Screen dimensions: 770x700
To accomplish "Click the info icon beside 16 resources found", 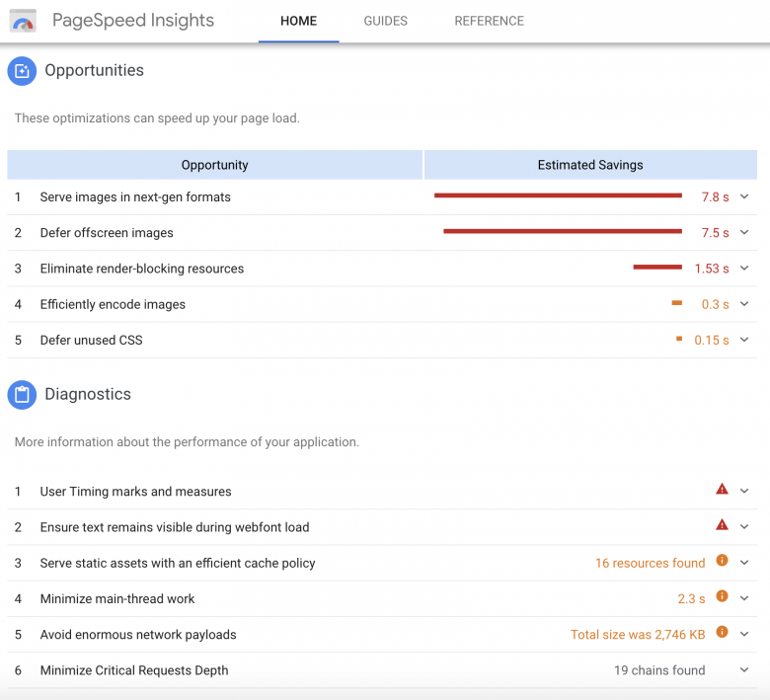I will pyautogui.click(x=722, y=561).
